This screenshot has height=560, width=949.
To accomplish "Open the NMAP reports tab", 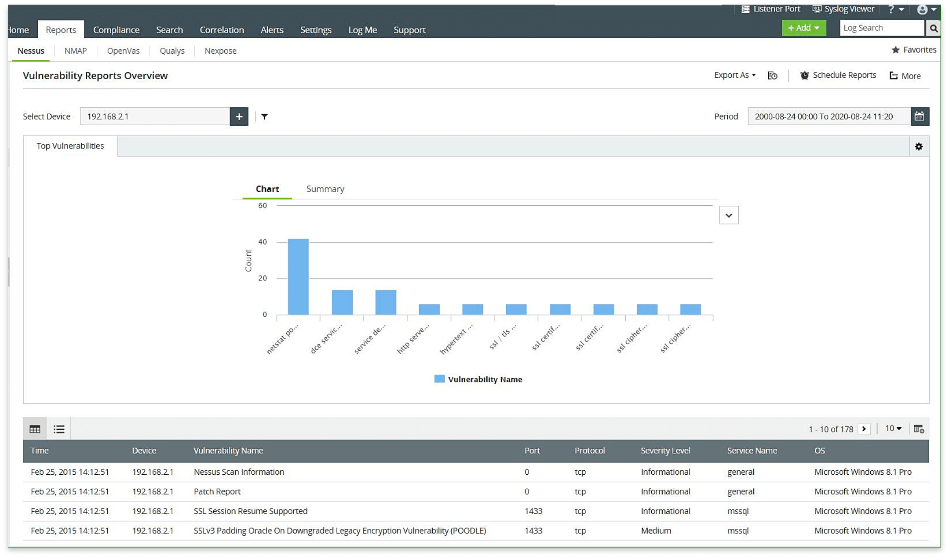I will coord(75,51).
